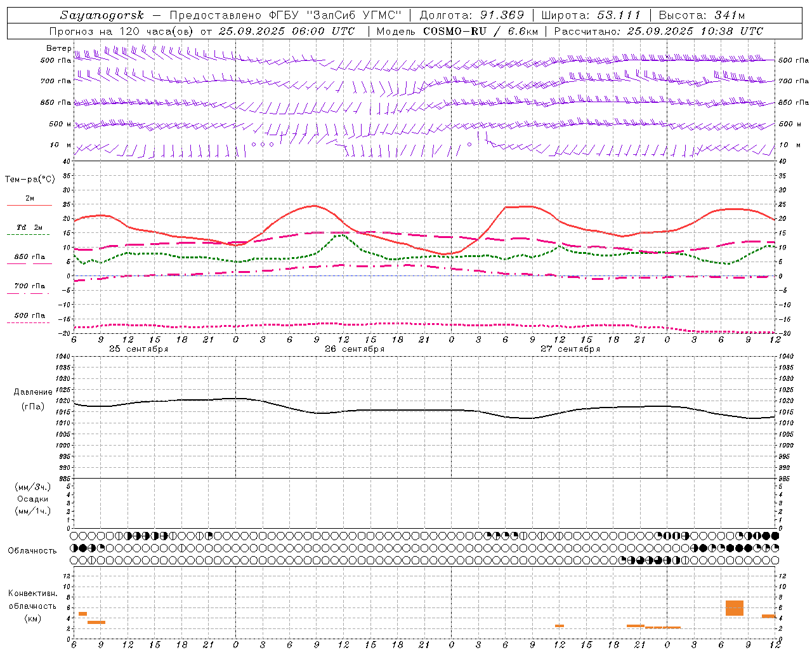
Task: Select 'Прогноз на 120 часа(ов)' forecast length text
Action: pyautogui.click(x=121, y=31)
